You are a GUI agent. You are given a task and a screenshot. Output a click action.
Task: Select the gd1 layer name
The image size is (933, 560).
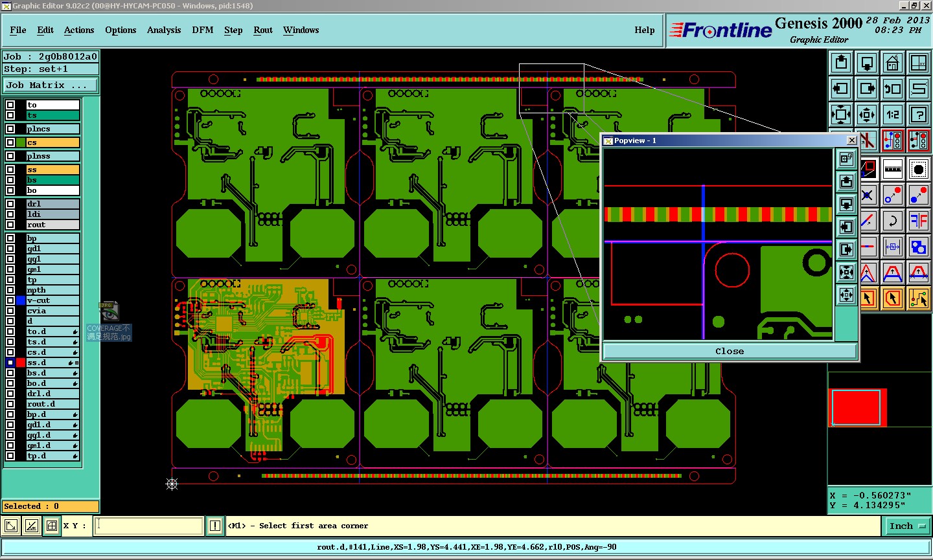[x=52, y=249]
